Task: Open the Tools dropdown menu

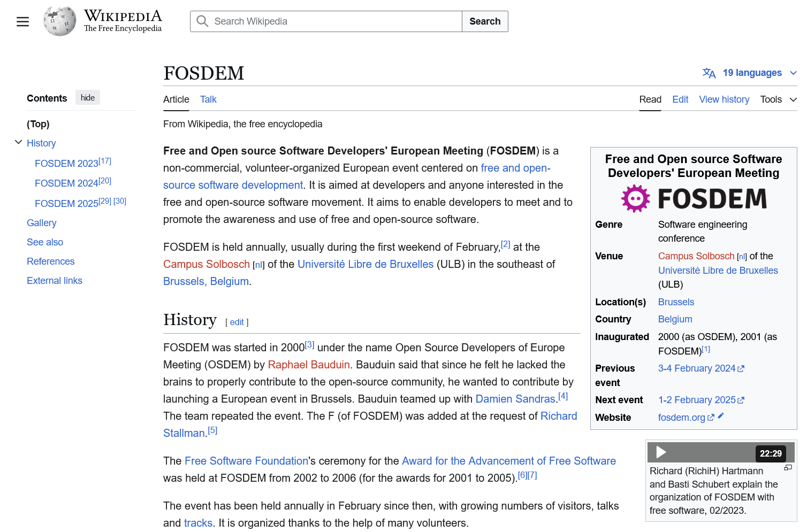Action: [x=779, y=99]
